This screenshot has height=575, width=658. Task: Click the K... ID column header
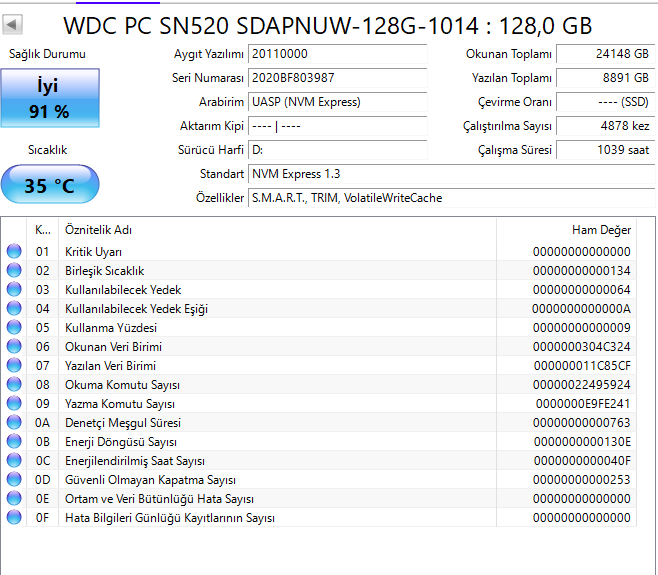[x=42, y=230]
